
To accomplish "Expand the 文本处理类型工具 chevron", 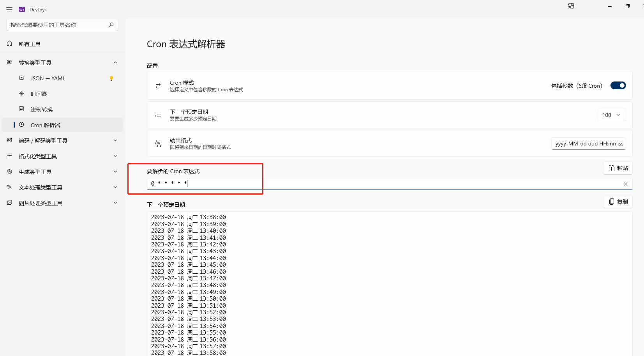I will point(115,187).
